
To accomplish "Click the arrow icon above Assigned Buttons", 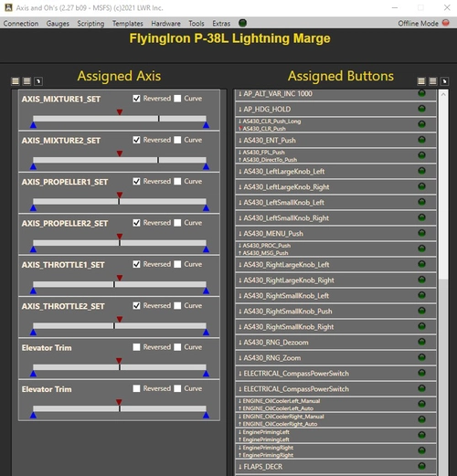I will point(444,81).
